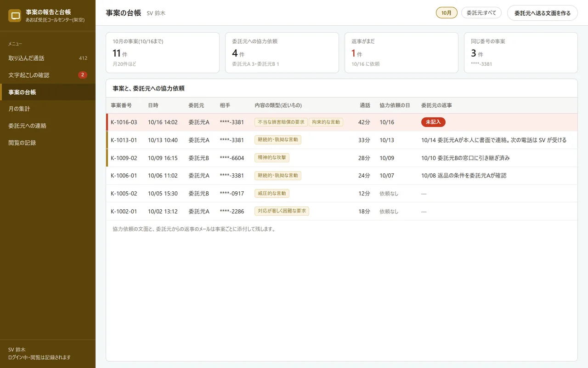Go to 月の集計 page

tap(48, 109)
